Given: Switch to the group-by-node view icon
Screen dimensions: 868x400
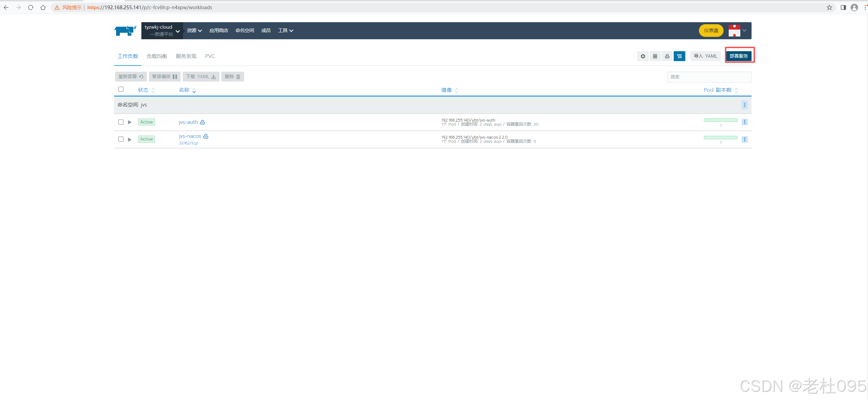Looking at the screenshot, I should click(x=667, y=56).
